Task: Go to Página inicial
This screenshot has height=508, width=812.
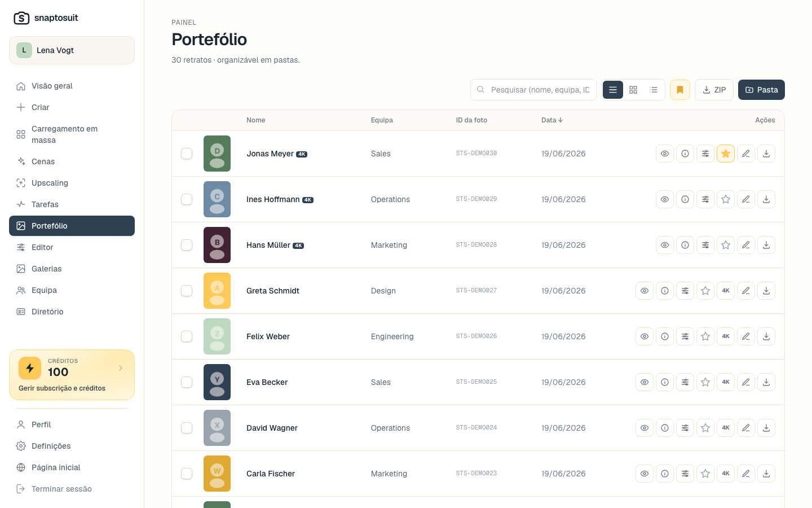Action: pos(72,467)
